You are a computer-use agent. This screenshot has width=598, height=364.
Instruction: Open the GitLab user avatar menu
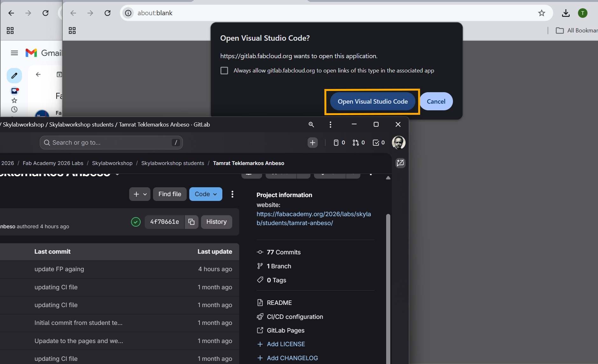pos(399,143)
